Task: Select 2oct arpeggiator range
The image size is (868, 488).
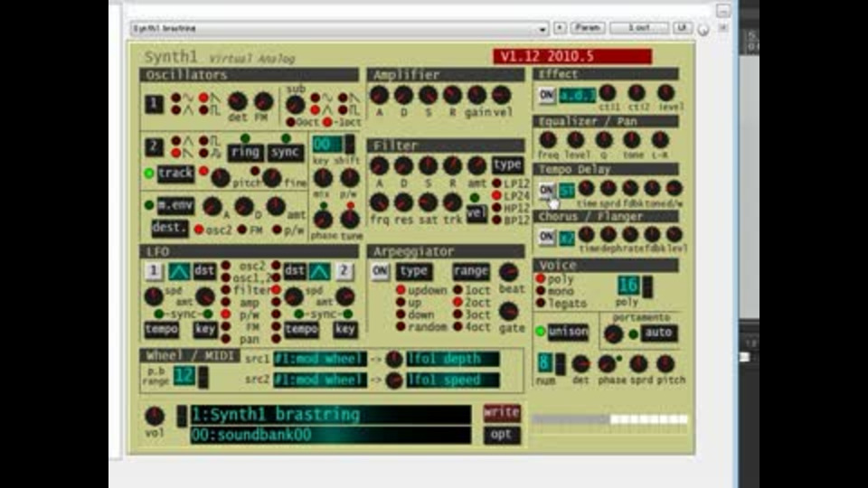Action: tap(458, 302)
